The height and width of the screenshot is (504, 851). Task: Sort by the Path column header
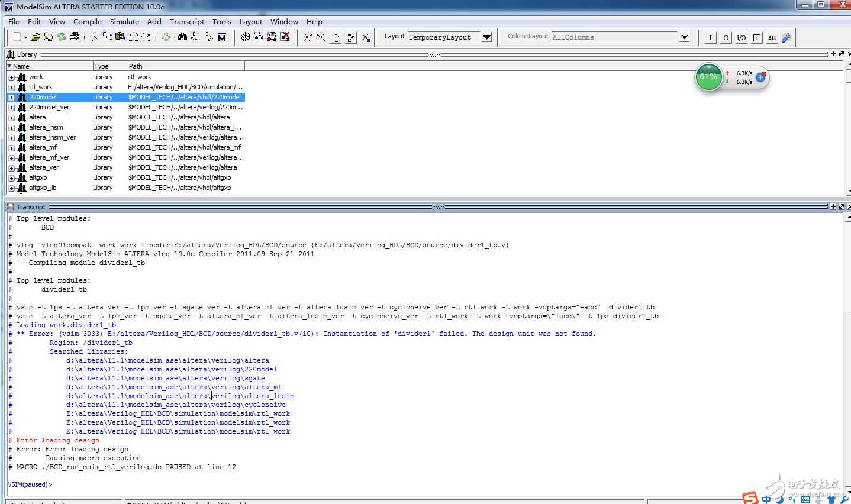(186, 66)
